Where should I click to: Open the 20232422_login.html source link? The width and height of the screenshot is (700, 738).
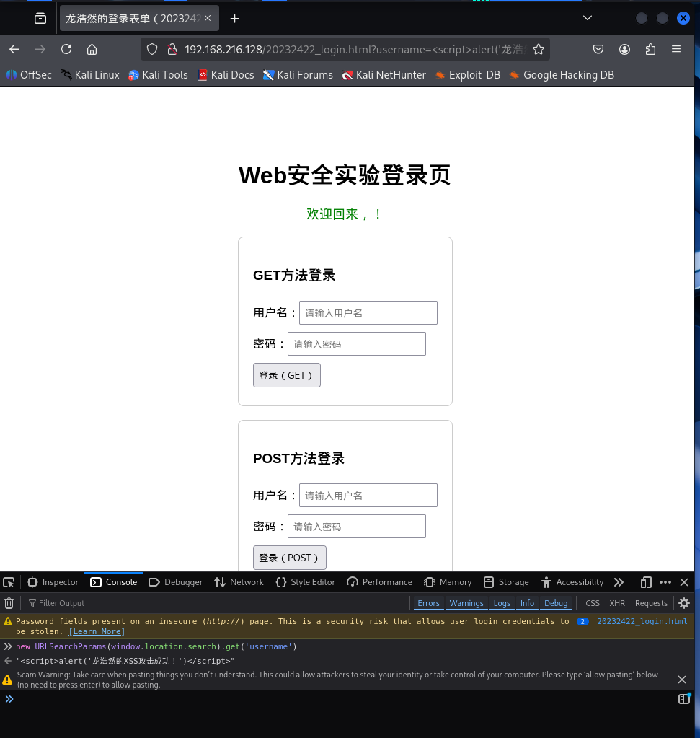(642, 621)
